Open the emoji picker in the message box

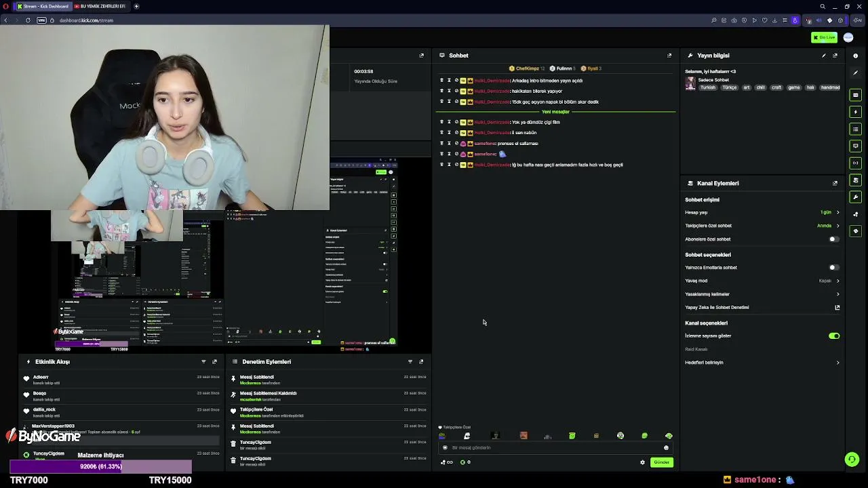point(666,447)
